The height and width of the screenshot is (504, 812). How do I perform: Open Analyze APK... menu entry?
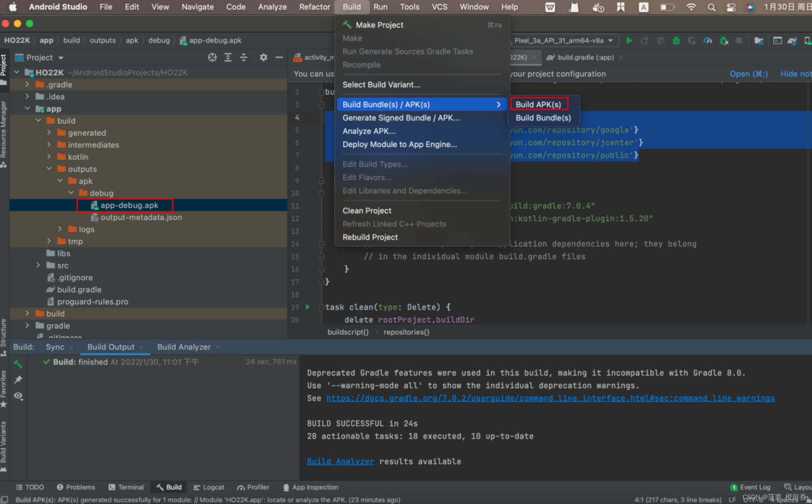pyautogui.click(x=422, y=131)
